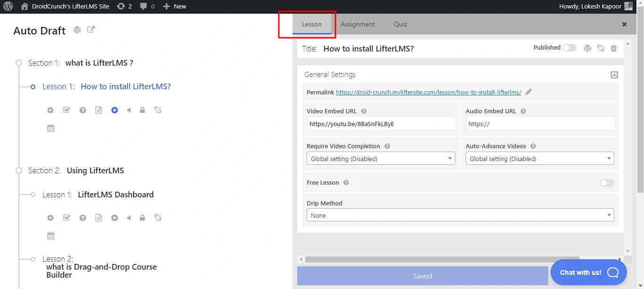Click document icon for How to install LifterLMS lesson
The height and width of the screenshot is (289, 644).
click(x=99, y=110)
